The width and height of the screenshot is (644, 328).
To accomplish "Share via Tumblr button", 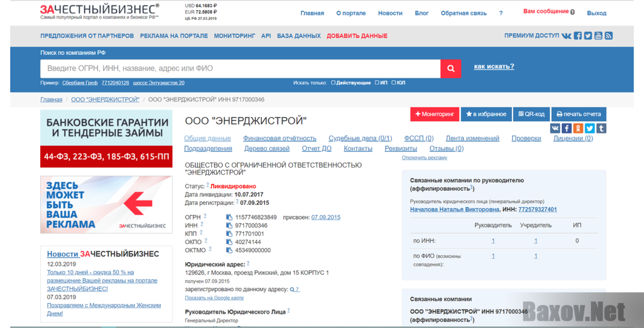I will (601, 128).
